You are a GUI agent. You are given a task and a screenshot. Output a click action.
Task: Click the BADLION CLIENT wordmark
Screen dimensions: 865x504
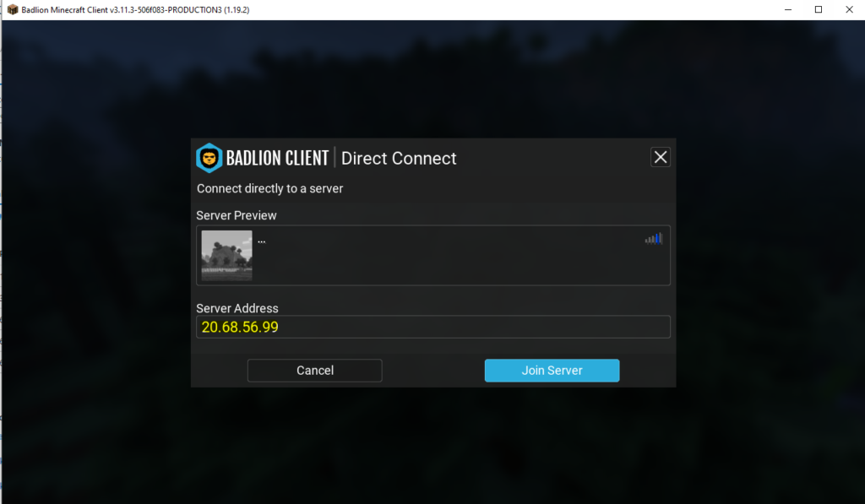pyautogui.click(x=277, y=158)
